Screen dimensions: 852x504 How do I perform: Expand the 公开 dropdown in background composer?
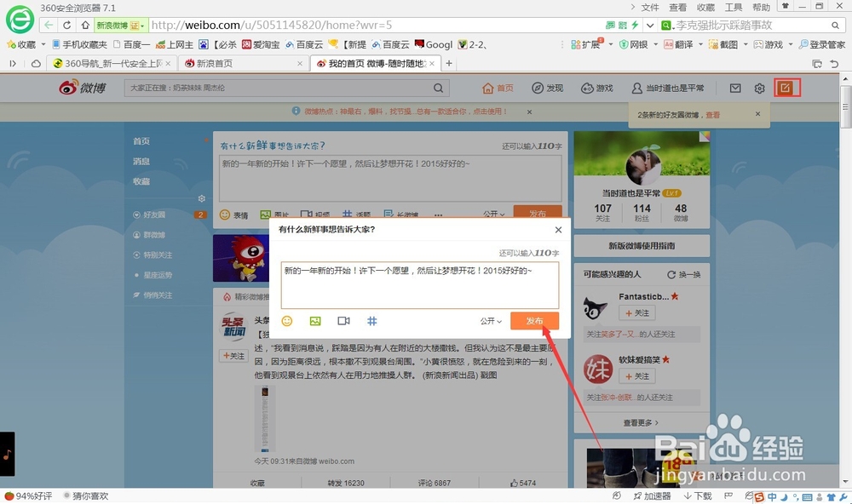coord(494,214)
